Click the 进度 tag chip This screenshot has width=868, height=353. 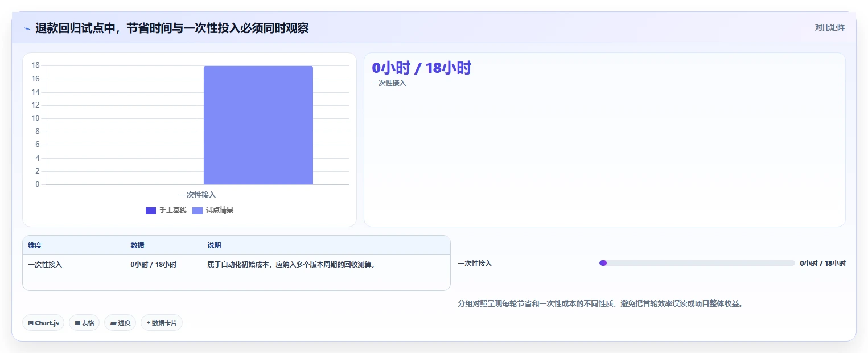[x=120, y=323]
